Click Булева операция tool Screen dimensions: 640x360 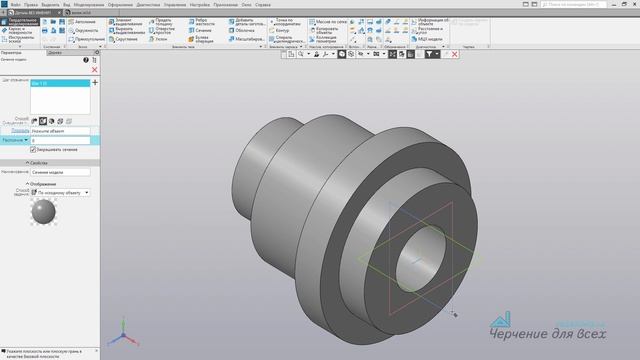[201, 39]
